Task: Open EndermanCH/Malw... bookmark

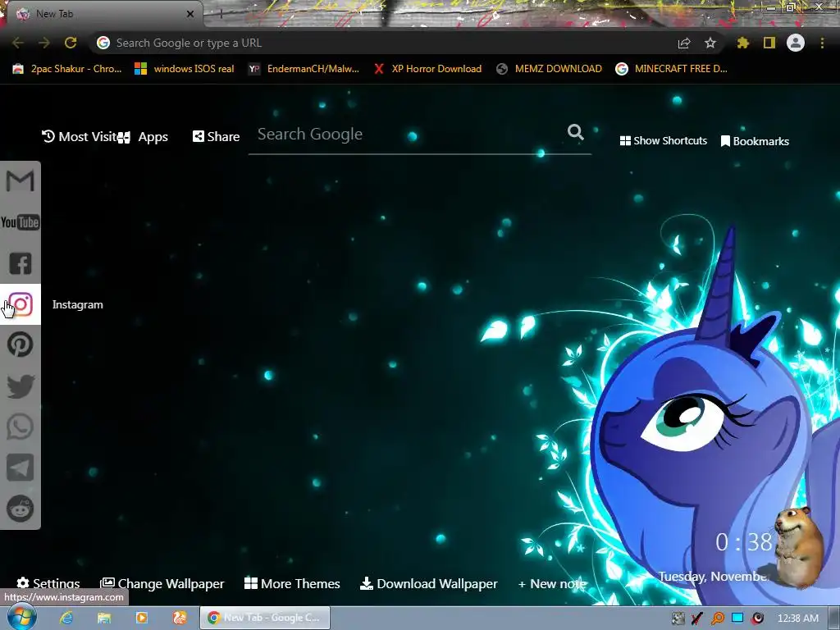Action: point(304,69)
